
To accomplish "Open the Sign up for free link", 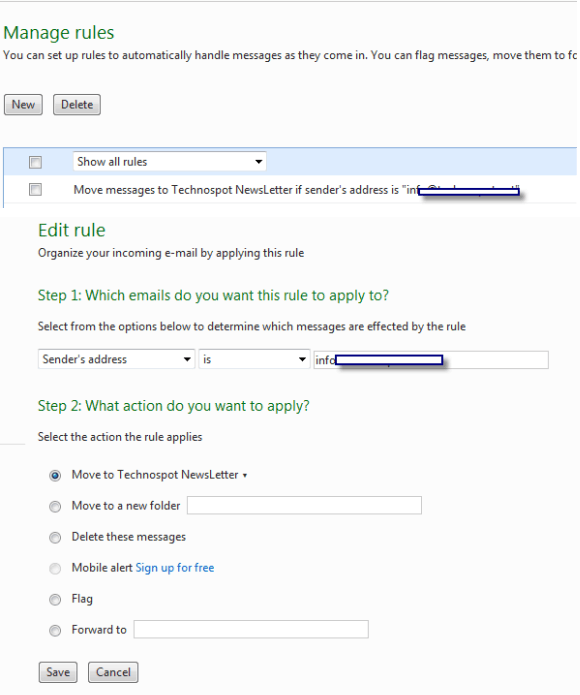I will click(175, 568).
